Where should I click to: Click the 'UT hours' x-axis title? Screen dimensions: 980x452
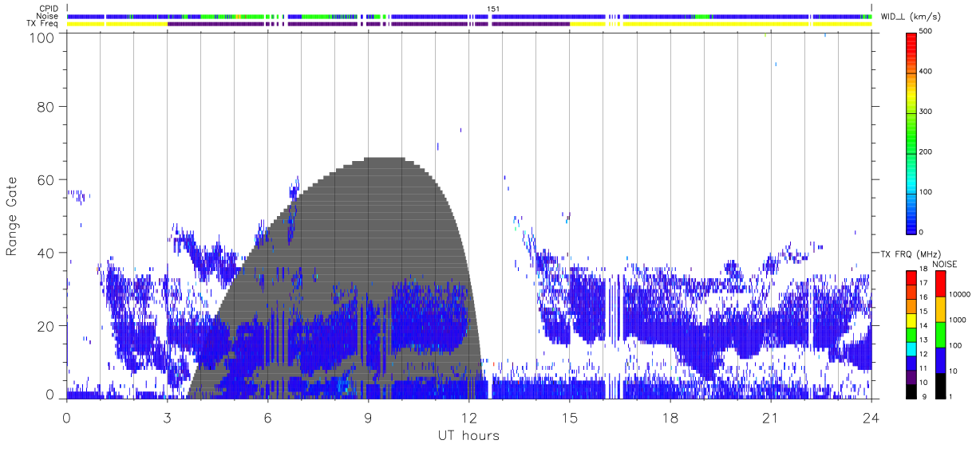468,435
